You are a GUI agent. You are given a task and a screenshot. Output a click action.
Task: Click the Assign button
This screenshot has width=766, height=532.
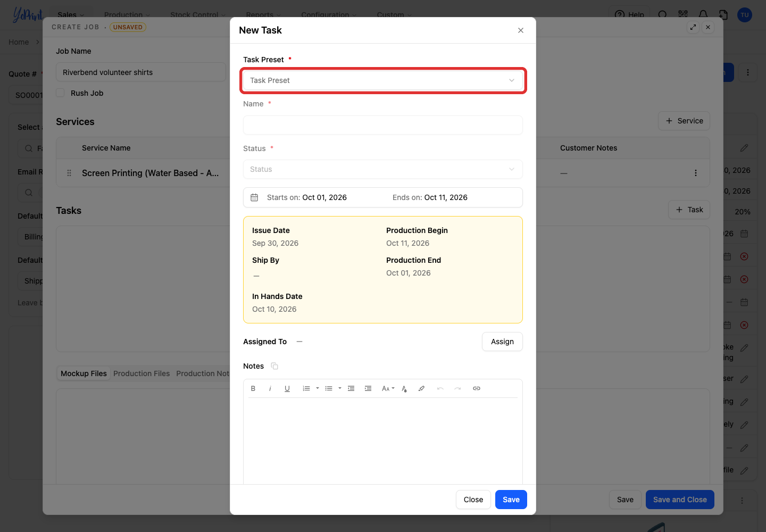coord(502,342)
